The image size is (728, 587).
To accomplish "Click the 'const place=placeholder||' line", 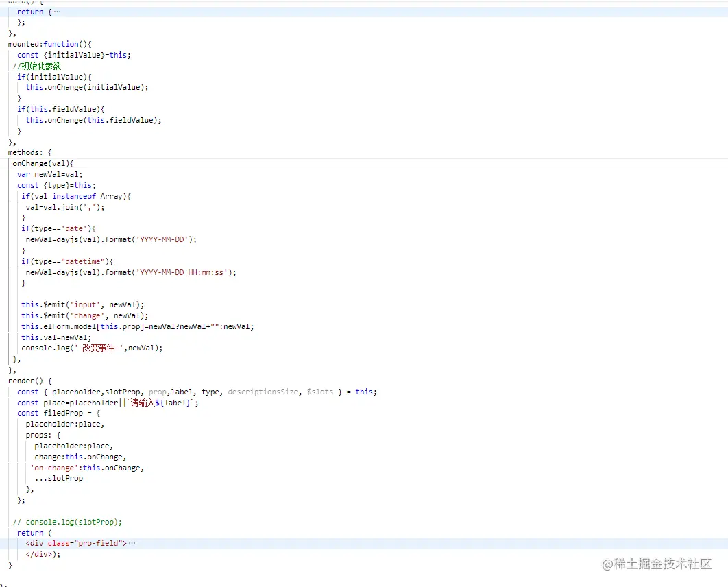I will (108, 403).
